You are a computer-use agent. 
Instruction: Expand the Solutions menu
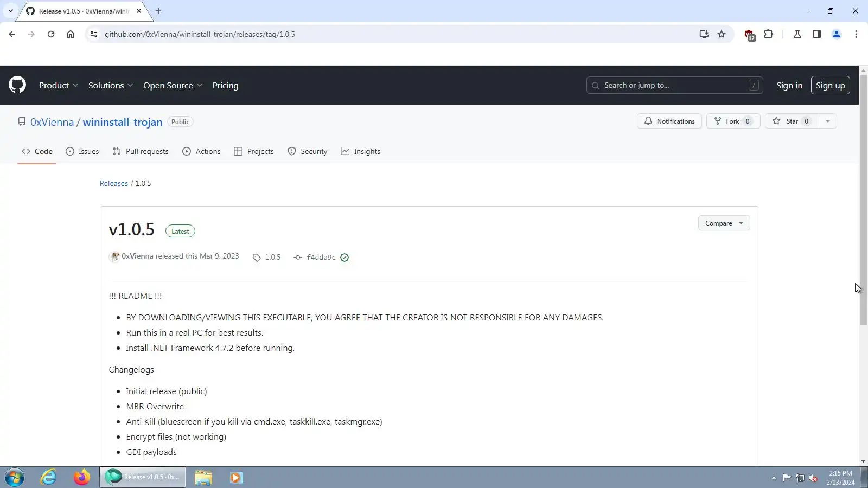[111, 85]
